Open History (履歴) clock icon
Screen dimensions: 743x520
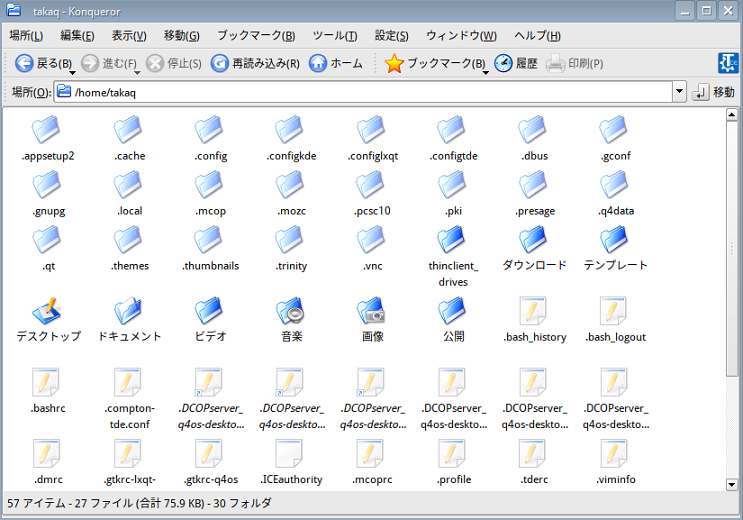click(x=503, y=64)
